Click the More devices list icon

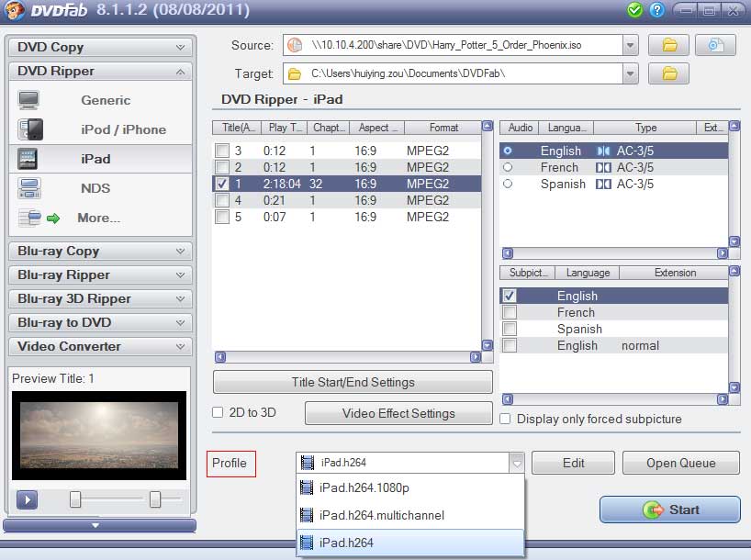[29, 218]
